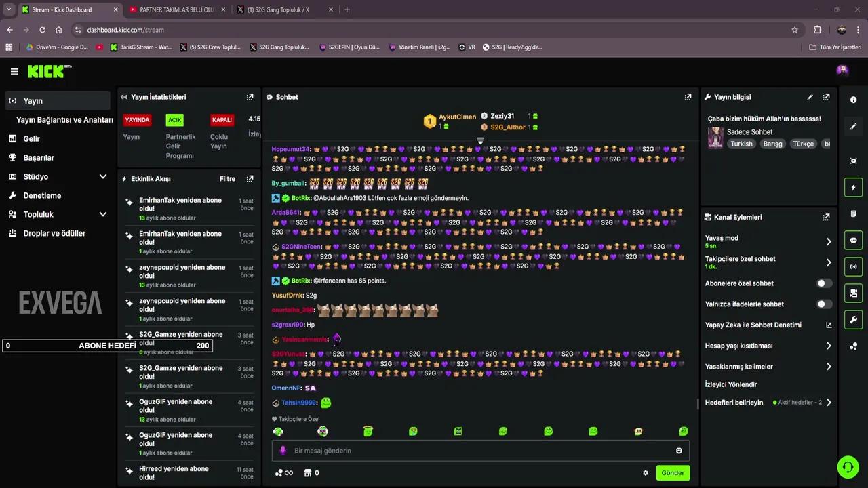Screen dimensions: 868x488
Task: Pop out the Kanal Eylemleri panel
Action: click(826, 217)
